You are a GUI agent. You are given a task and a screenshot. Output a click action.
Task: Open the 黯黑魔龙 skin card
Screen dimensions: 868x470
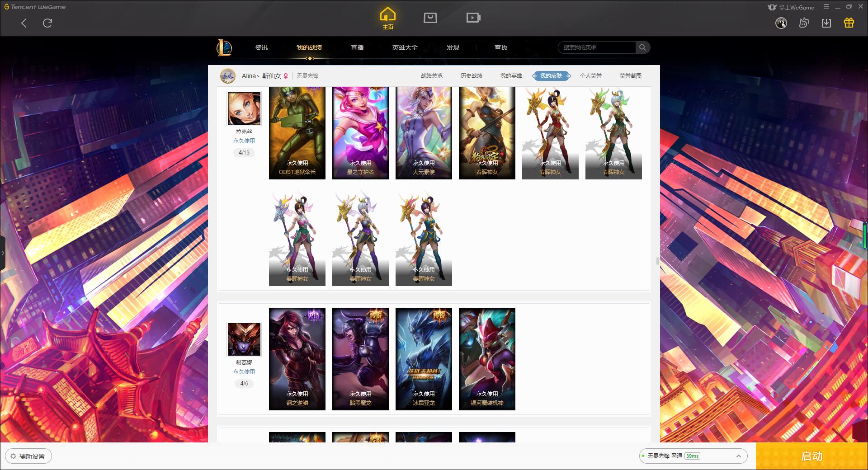tap(360, 359)
